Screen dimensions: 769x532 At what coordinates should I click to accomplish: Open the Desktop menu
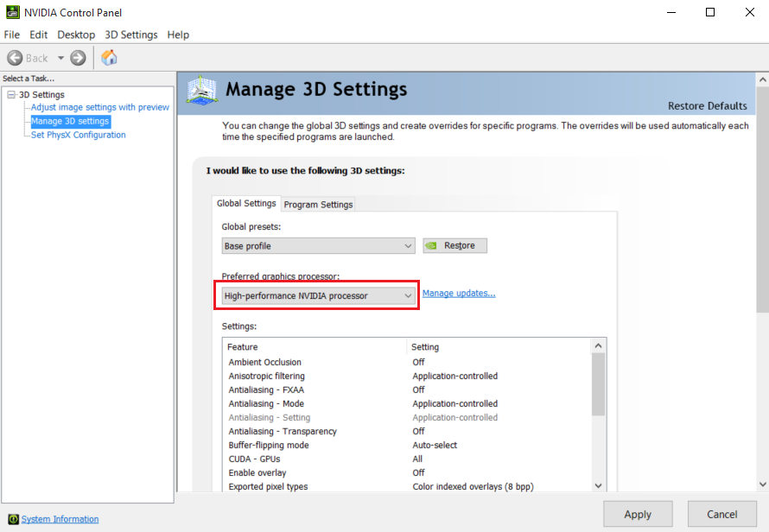(x=75, y=35)
